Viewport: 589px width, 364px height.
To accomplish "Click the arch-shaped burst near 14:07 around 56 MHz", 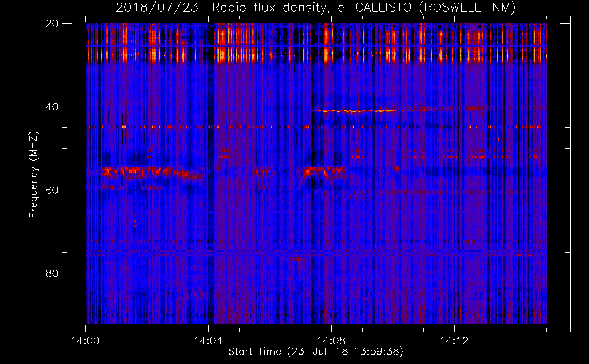I will 323,173.
